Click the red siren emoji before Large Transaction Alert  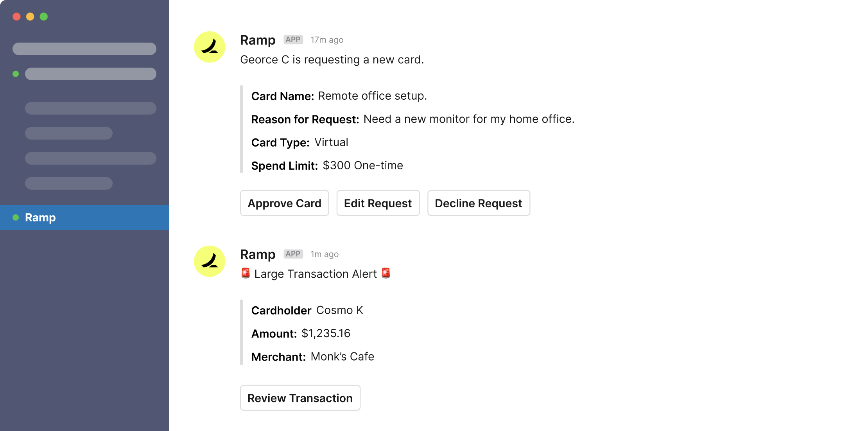(x=246, y=273)
